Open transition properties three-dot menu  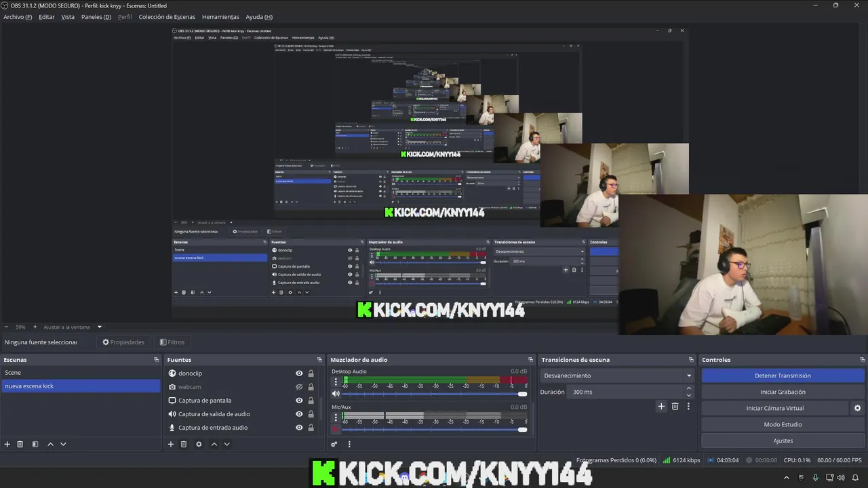pyautogui.click(x=688, y=406)
